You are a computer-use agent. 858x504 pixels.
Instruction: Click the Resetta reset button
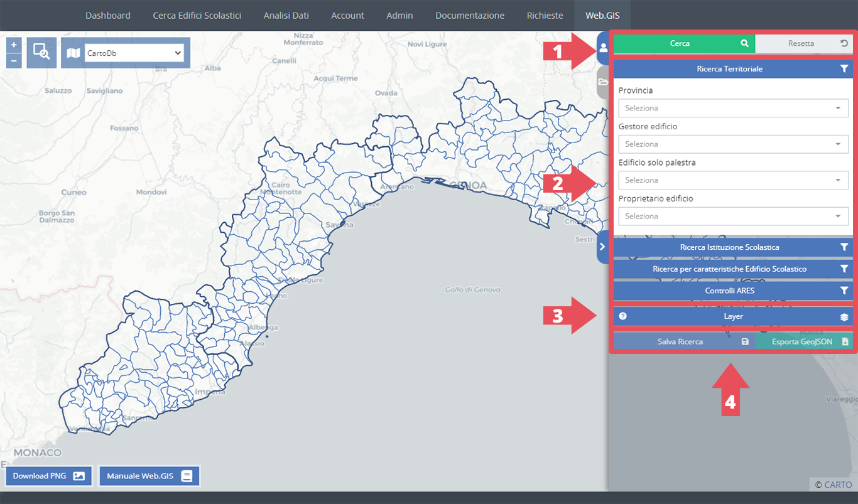point(804,44)
